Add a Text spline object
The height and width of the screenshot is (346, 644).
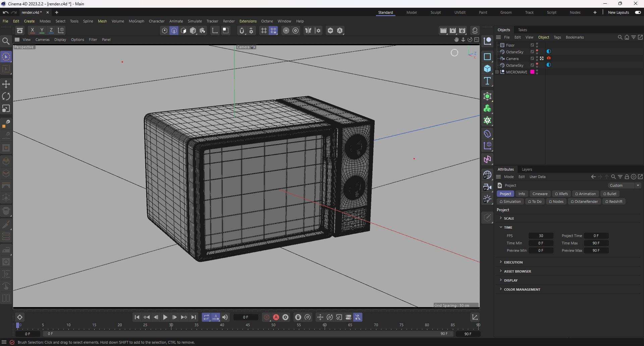[487, 81]
